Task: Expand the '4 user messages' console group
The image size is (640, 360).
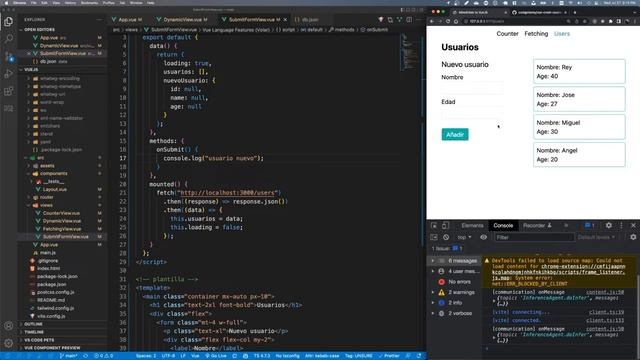Action: point(456,271)
